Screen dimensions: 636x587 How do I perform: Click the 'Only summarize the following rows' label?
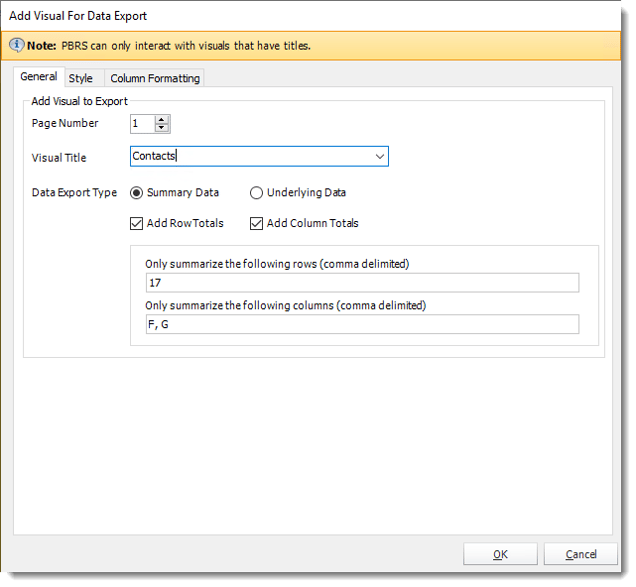coord(277,264)
